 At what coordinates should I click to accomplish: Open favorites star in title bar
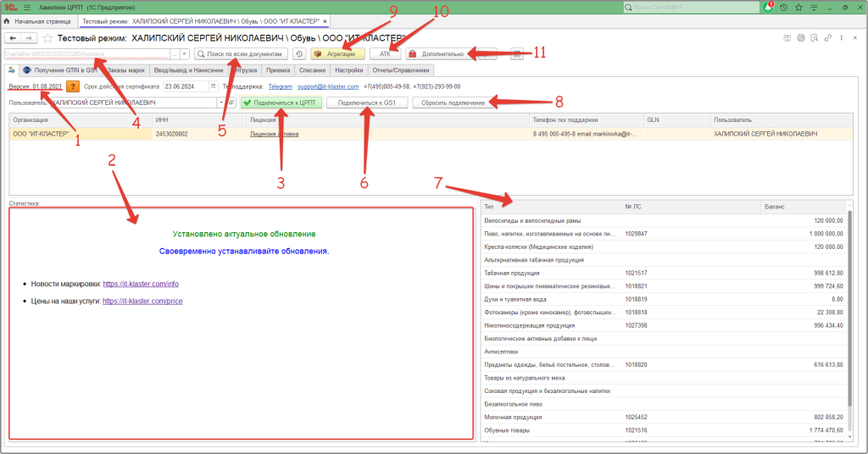pyautogui.click(x=798, y=7)
